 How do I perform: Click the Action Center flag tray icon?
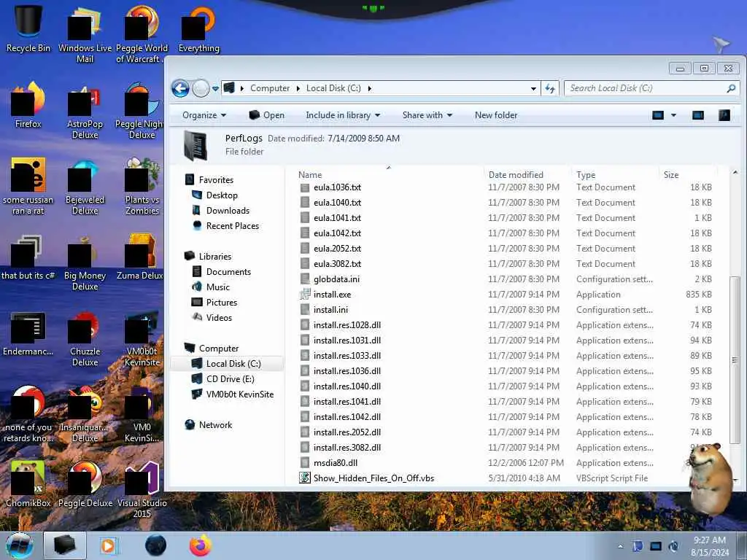[x=638, y=546]
